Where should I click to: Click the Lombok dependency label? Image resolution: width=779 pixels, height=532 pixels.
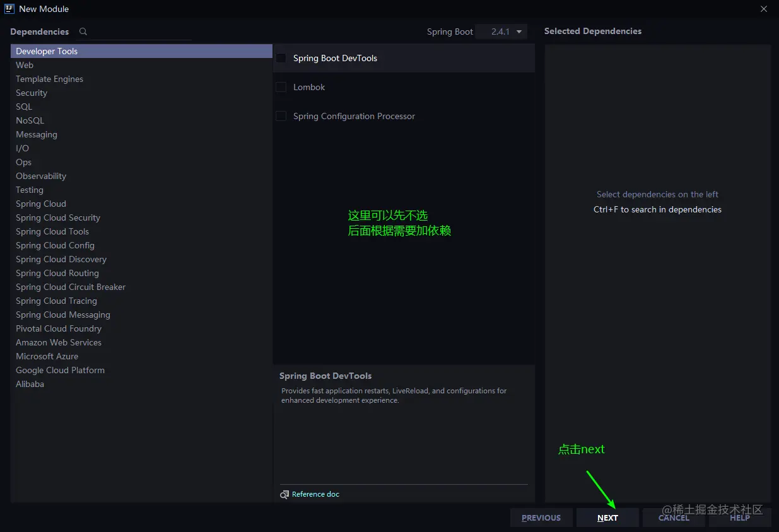pos(309,87)
